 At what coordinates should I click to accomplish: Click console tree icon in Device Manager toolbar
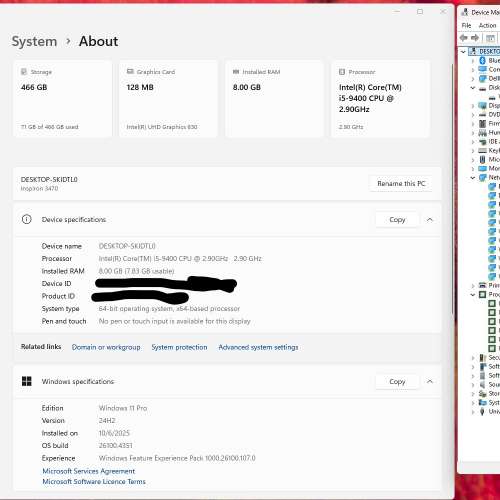click(x=490, y=38)
